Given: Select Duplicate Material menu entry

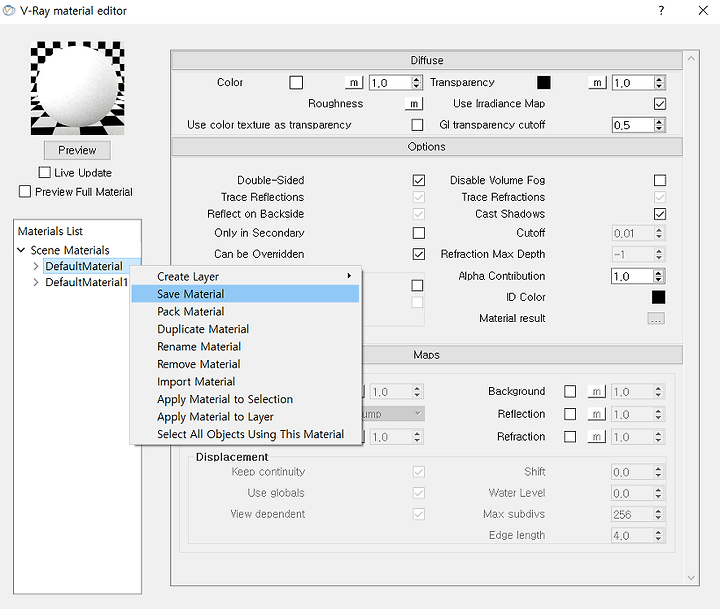Looking at the screenshot, I should [245, 329].
